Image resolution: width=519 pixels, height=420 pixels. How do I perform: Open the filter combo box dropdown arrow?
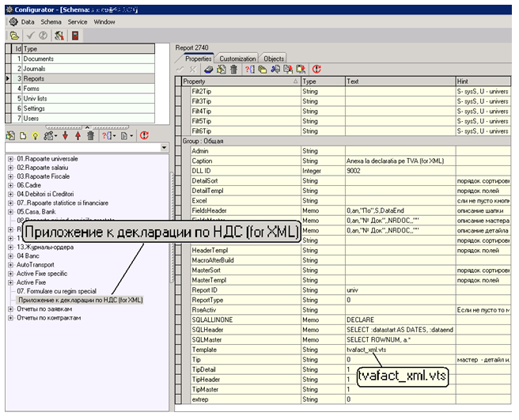click(x=164, y=148)
